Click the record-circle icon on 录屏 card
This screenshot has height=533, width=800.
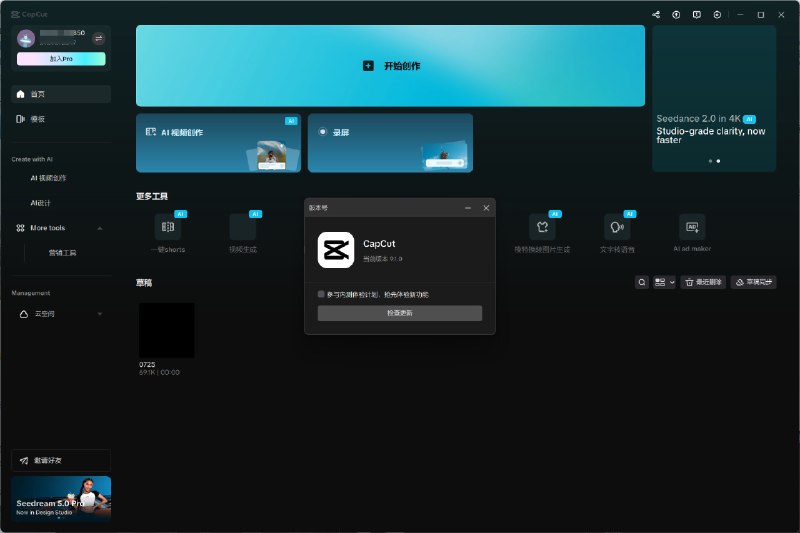click(322, 132)
